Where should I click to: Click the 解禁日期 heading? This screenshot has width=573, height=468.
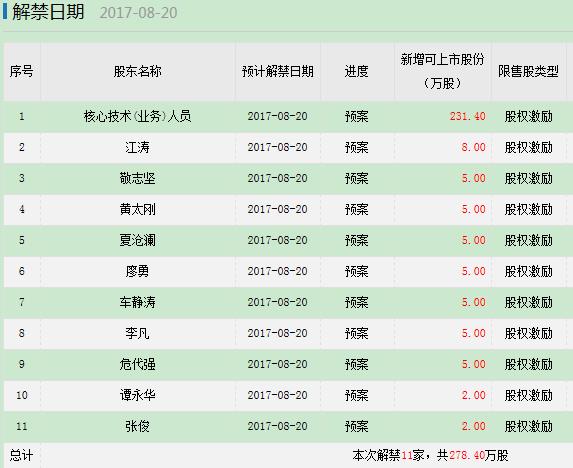[x=48, y=12]
